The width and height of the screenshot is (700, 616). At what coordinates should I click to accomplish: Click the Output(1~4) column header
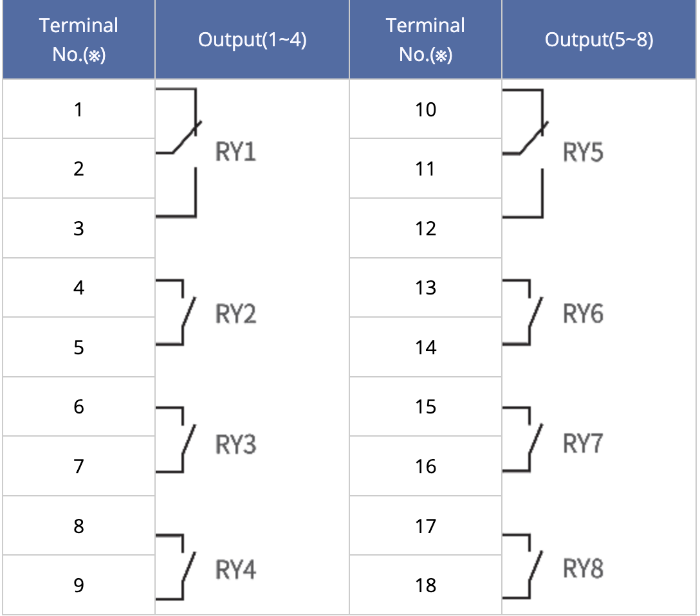coord(252,40)
